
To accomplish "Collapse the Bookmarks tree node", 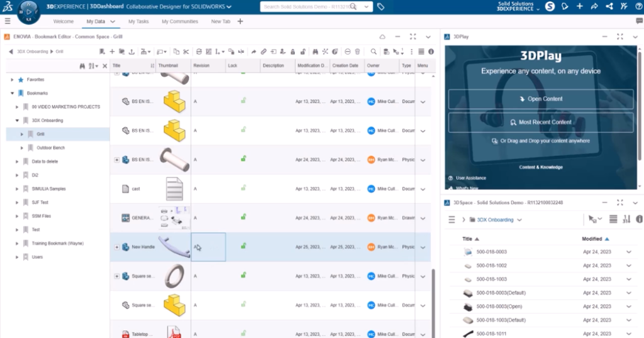I will point(12,93).
